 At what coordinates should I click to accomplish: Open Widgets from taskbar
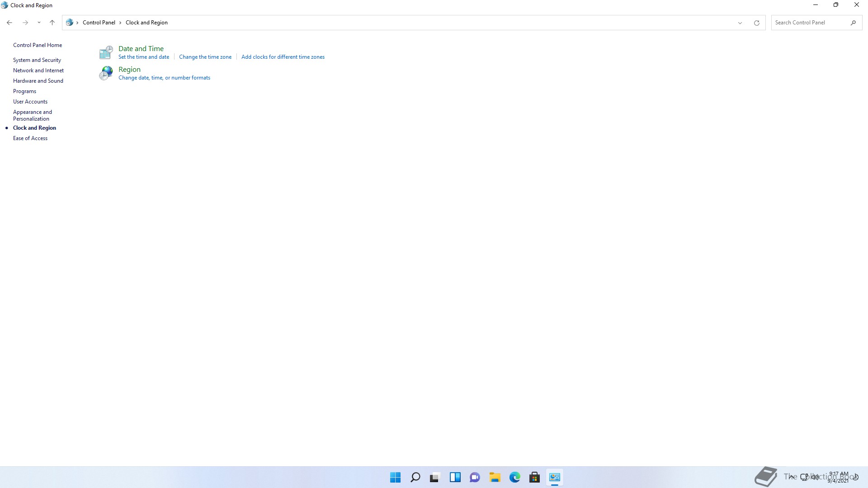[455, 477]
